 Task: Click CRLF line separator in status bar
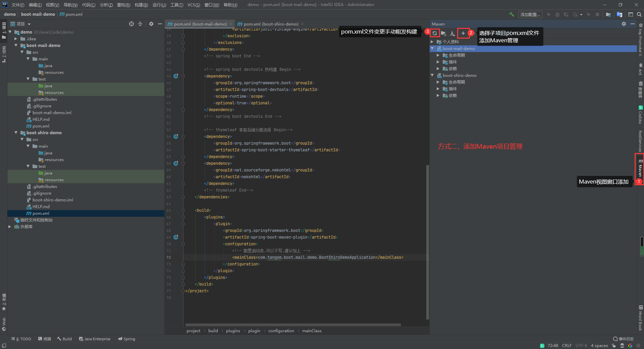point(567,346)
